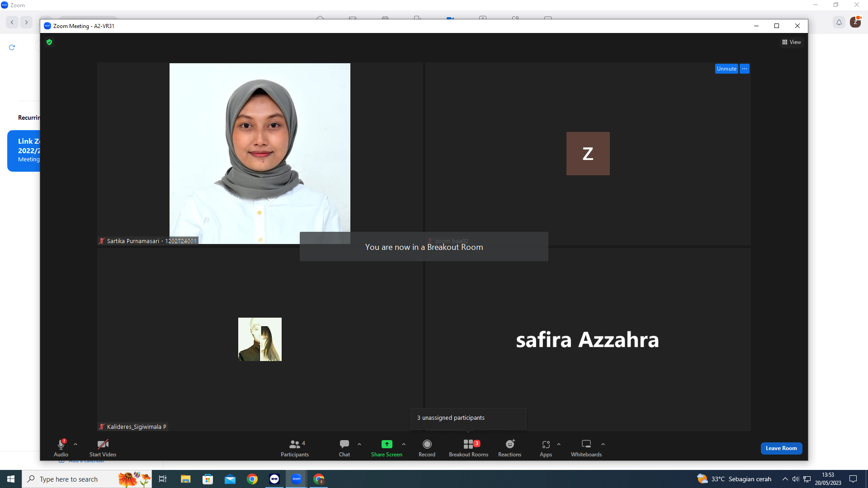Open the Chat panel
The image size is (868, 488).
344,448
